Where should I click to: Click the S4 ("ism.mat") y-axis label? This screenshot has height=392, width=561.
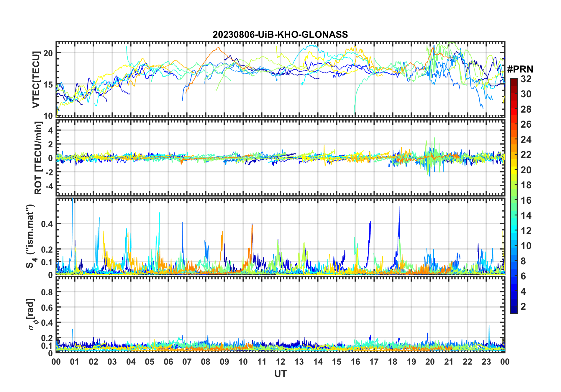coord(31,236)
